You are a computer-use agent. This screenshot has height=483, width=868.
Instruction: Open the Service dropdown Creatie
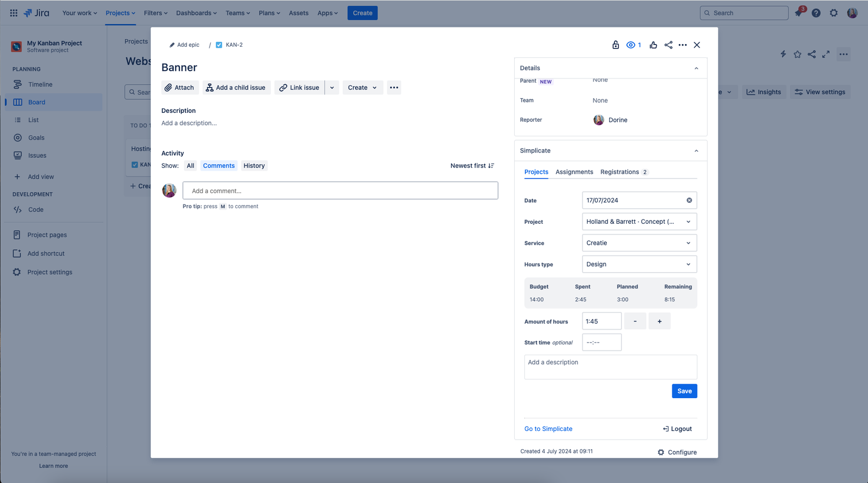(640, 243)
